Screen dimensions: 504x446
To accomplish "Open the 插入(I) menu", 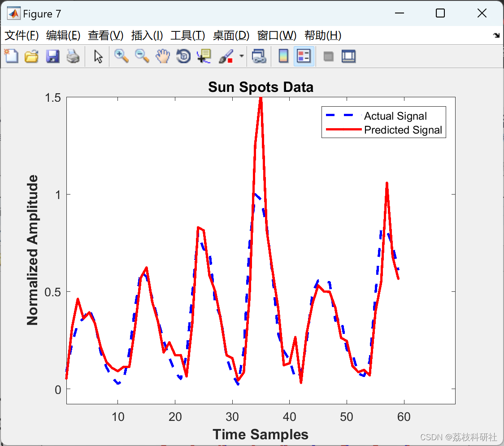I will pos(147,35).
